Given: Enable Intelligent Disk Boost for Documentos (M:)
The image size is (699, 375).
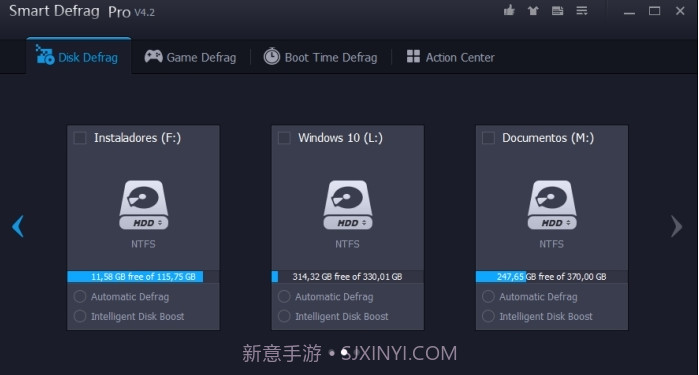Looking at the screenshot, I should (488, 316).
